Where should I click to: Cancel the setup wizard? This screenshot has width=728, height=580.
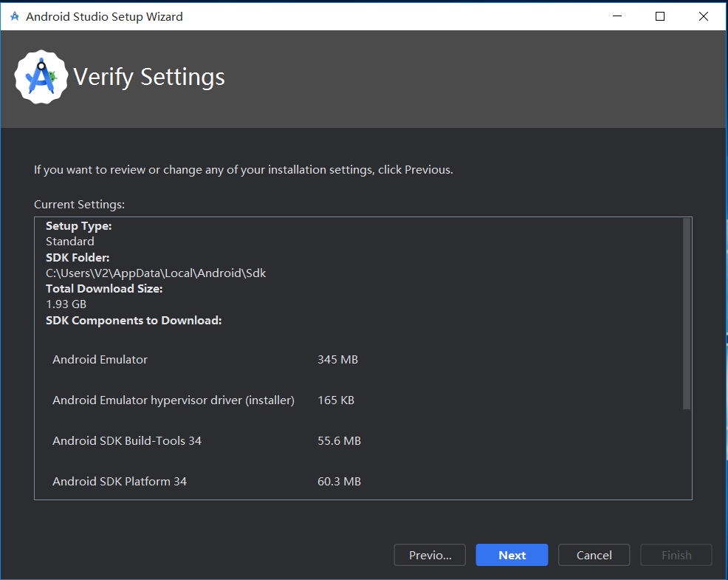pyautogui.click(x=594, y=555)
